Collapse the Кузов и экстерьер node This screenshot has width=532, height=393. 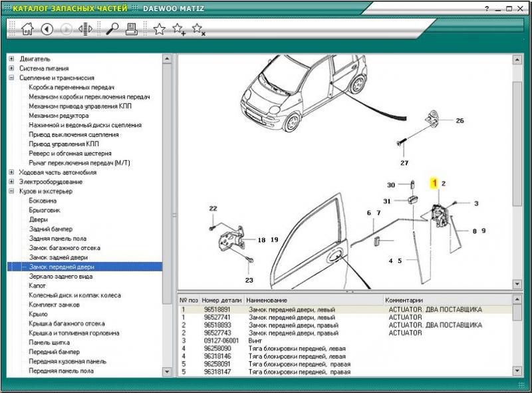[12, 192]
